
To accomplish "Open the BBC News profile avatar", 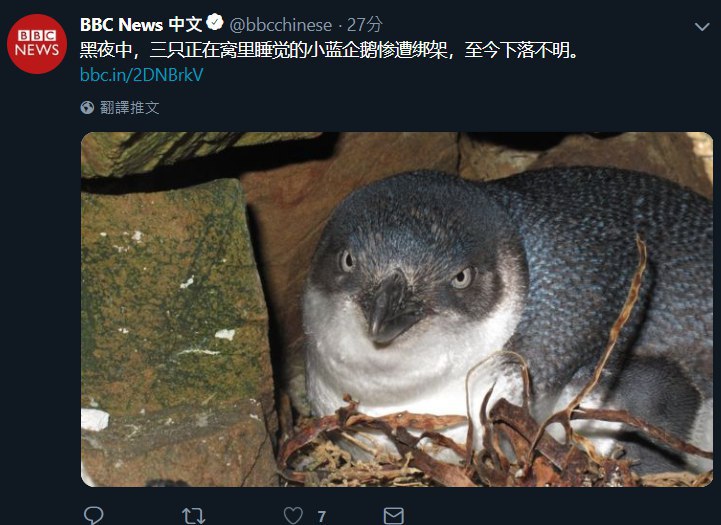I will click(x=37, y=44).
